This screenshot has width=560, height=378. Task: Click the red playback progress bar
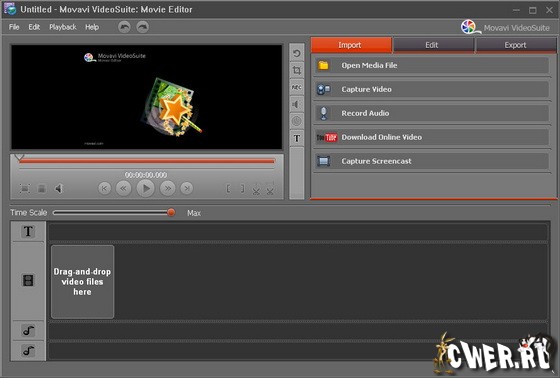pos(147,161)
